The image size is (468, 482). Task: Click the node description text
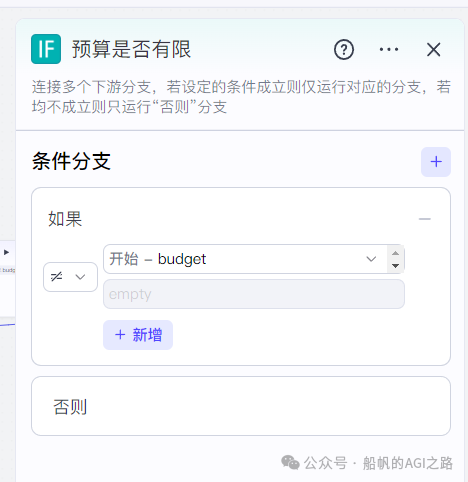241,97
